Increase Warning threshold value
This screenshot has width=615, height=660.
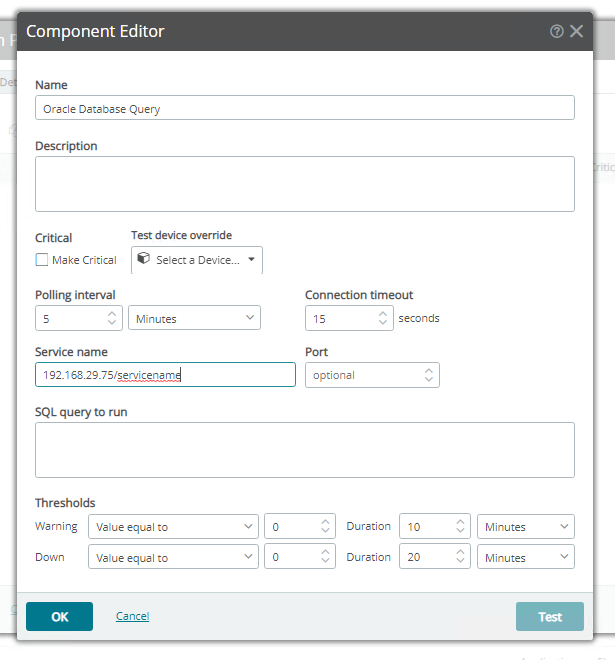[325, 522]
